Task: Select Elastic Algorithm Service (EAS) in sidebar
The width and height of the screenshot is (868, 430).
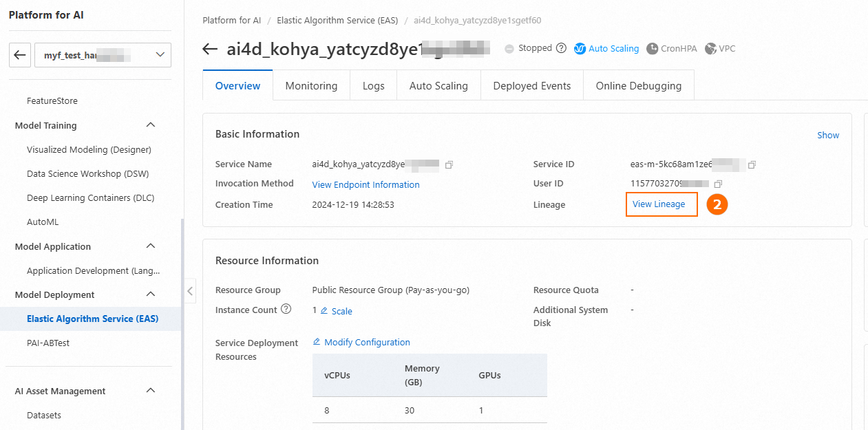Action: point(92,319)
